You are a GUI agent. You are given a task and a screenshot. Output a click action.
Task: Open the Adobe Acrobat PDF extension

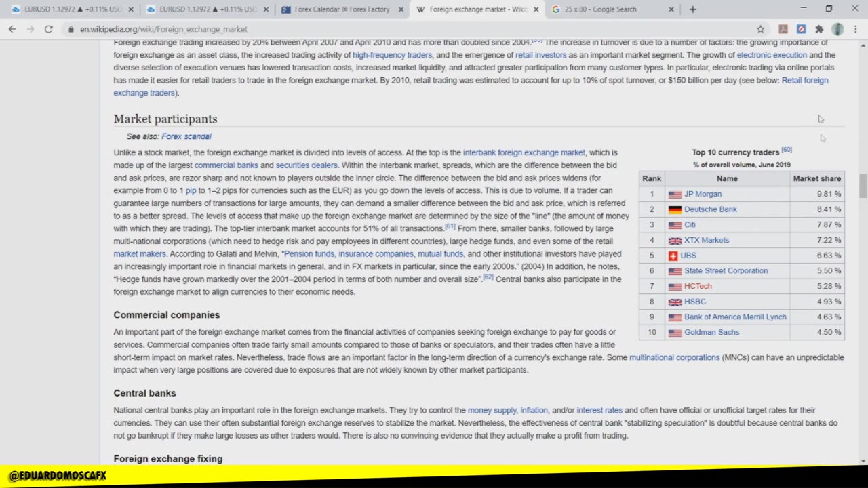point(783,29)
